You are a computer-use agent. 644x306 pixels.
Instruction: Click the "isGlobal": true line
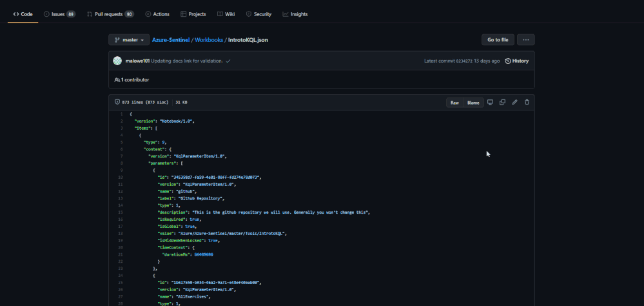[177, 226]
